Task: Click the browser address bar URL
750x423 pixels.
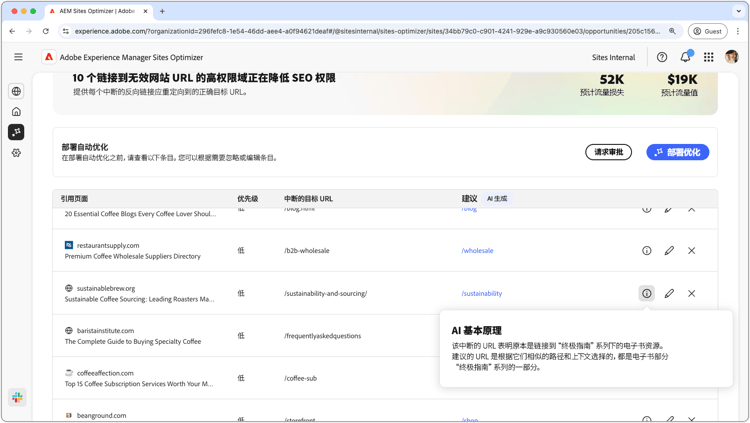Action: [x=367, y=31]
